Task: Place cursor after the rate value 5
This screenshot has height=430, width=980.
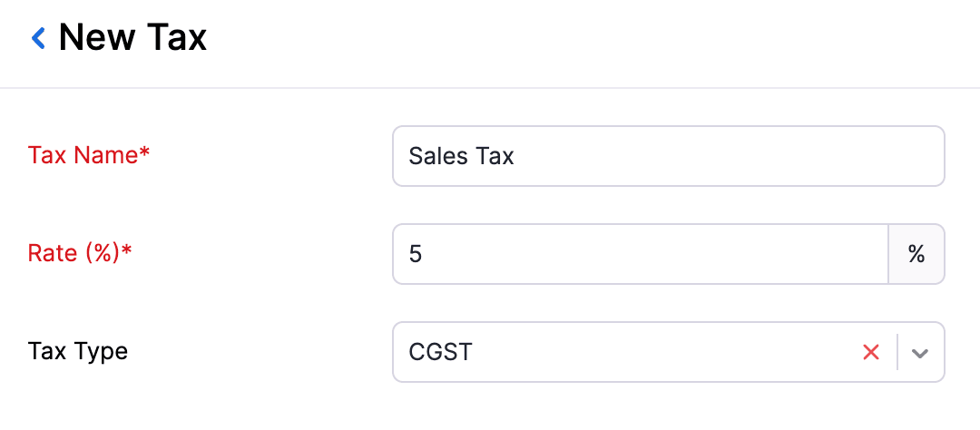Action: pos(424,254)
